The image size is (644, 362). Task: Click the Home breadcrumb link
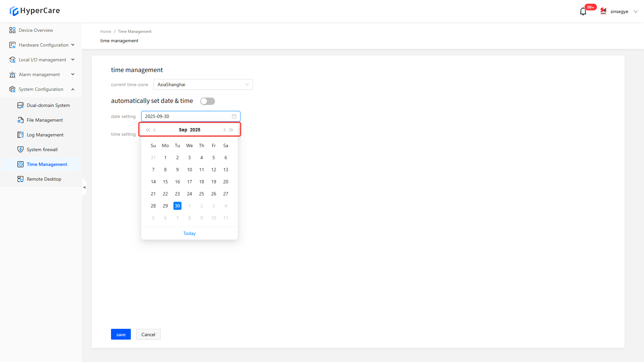coord(105,32)
